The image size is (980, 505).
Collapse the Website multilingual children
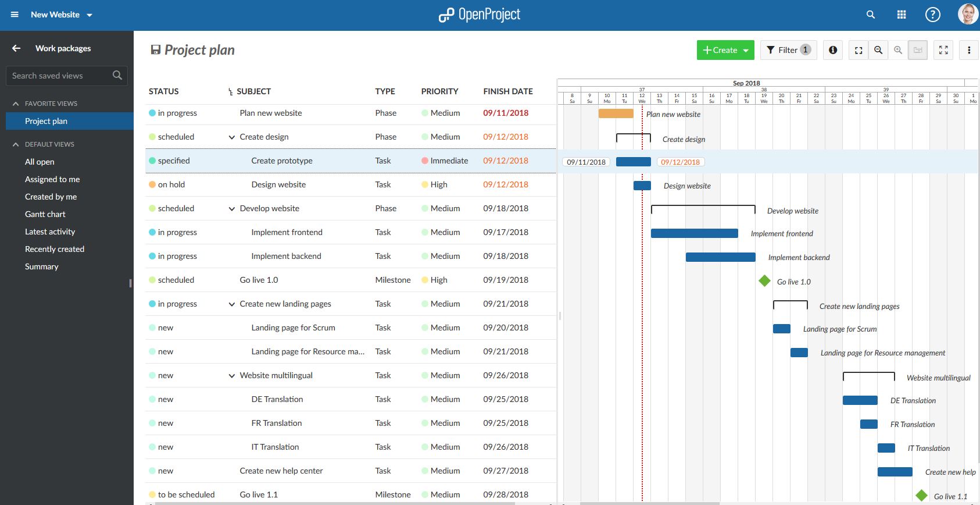pyautogui.click(x=232, y=376)
